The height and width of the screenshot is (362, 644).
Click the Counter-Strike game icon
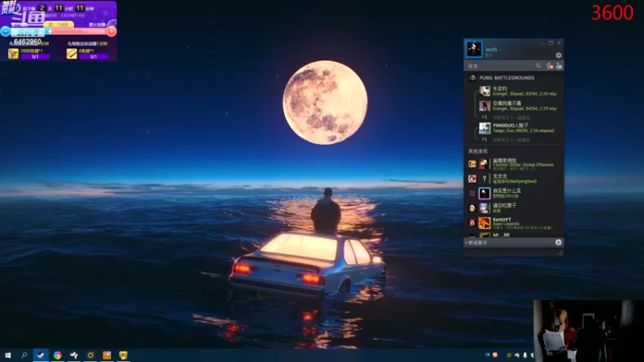click(x=472, y=164)
